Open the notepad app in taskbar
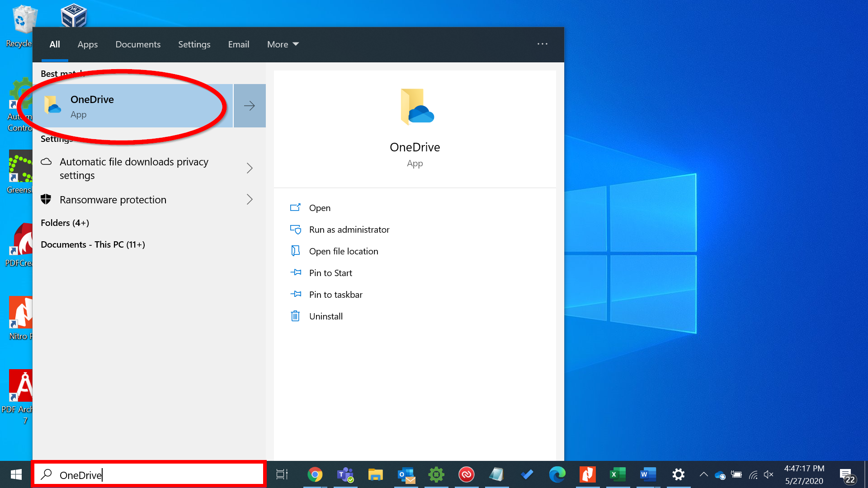This screenshot has width=868, height=488. (x=496, y=474)
